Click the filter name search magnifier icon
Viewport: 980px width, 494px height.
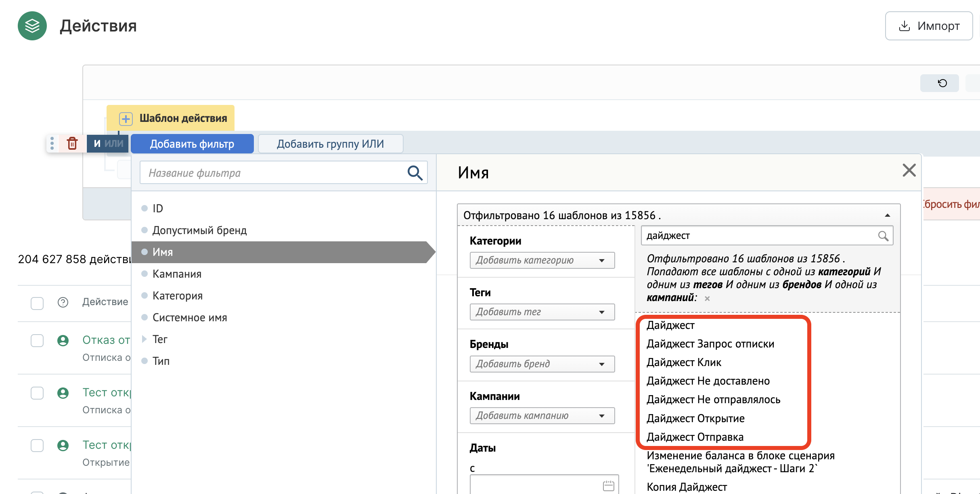tap(415, 173)
